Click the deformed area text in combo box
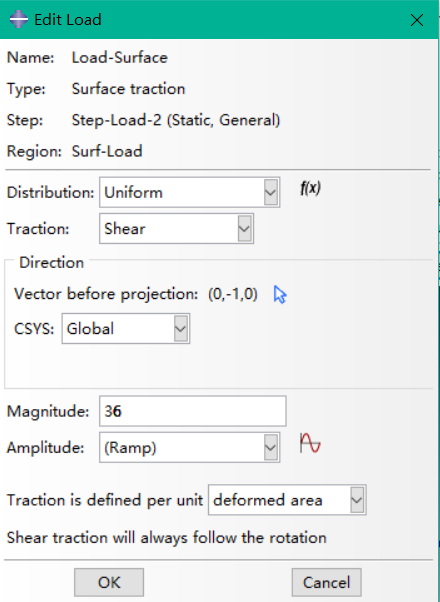The image size is (440, 602). 268,500
